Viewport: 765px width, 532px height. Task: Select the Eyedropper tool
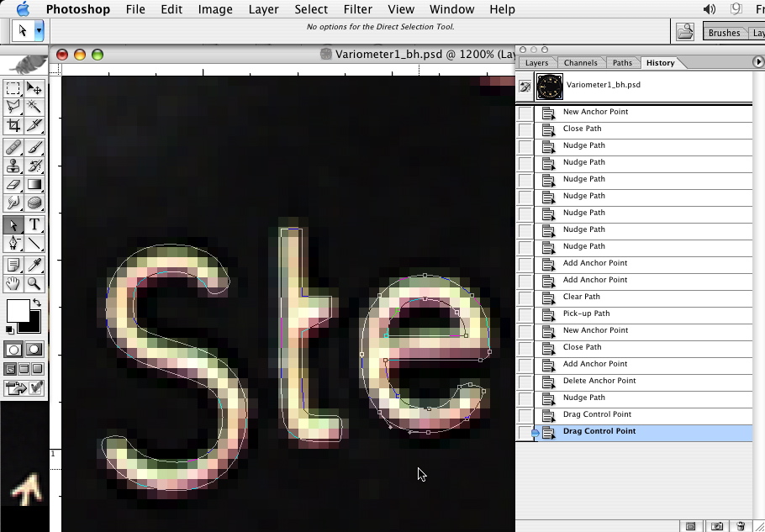pyautogui.click(x=34, y=265)
